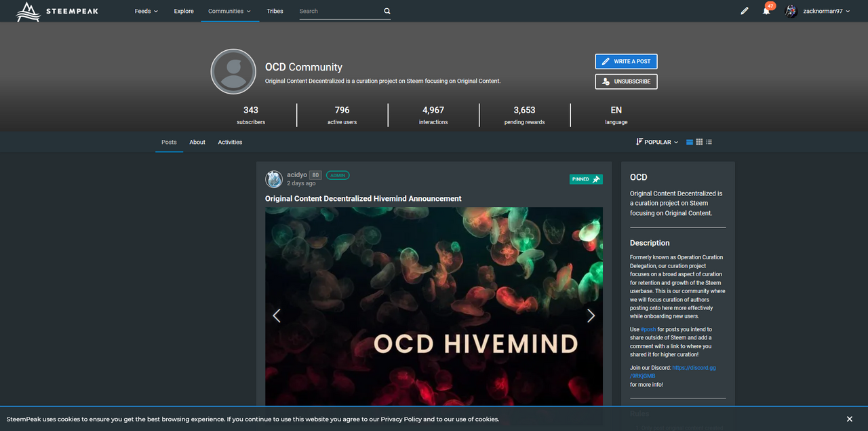
Task: Click the OCD Community title in the header
Action: (304, 67)
